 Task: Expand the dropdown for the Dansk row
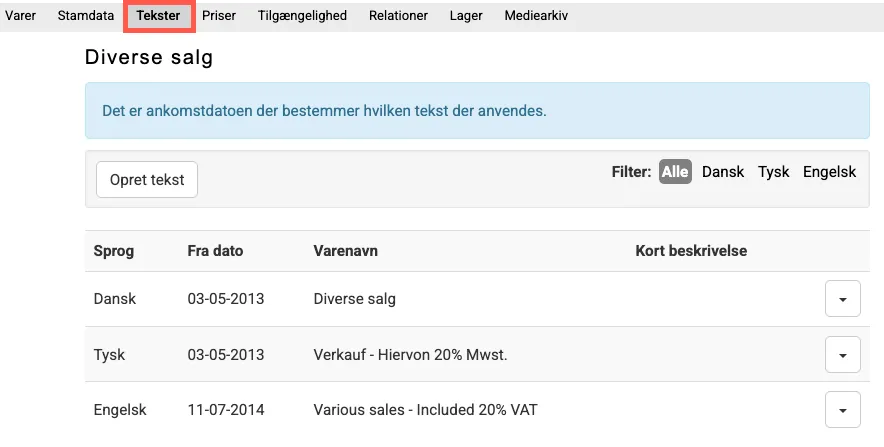point(842,299)
